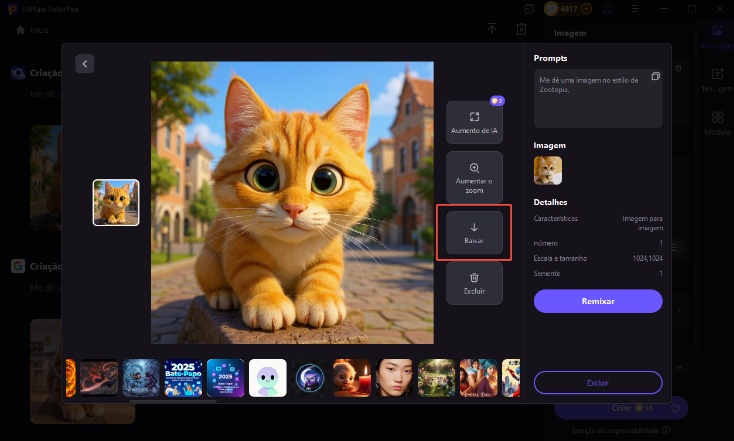Click the outlined Excluir button at bottom
The width and height of the screenshot is (734, 441).
point(597,382)
